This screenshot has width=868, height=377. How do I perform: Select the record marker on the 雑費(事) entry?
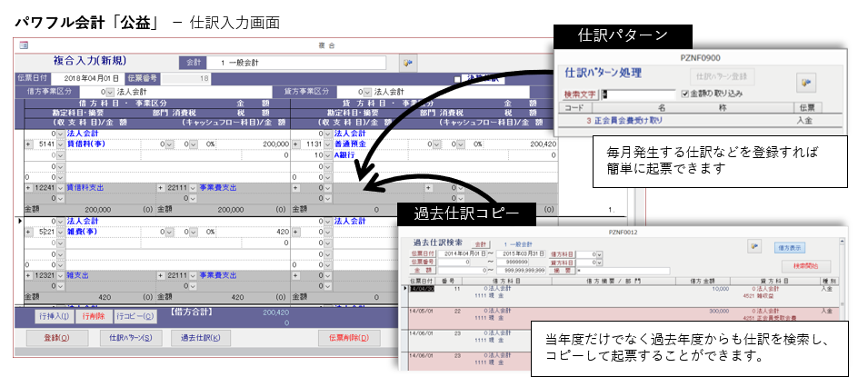21,222
